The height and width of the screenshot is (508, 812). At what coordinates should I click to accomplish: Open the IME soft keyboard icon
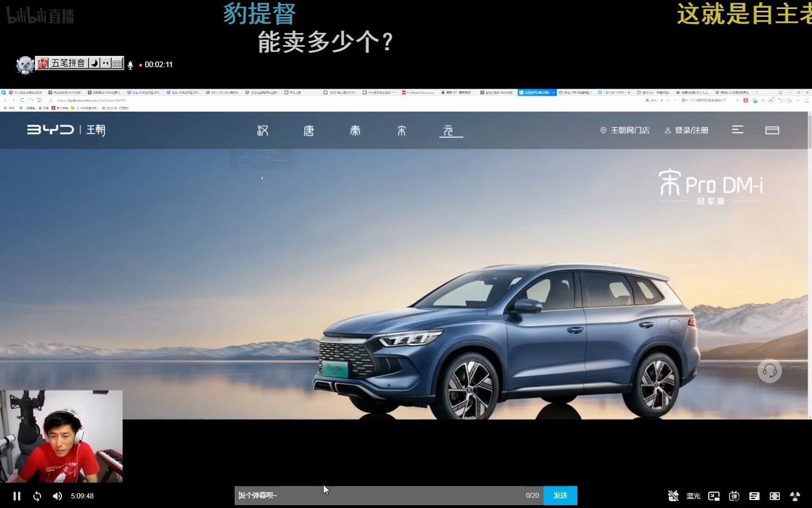click(x=117, y=63)
